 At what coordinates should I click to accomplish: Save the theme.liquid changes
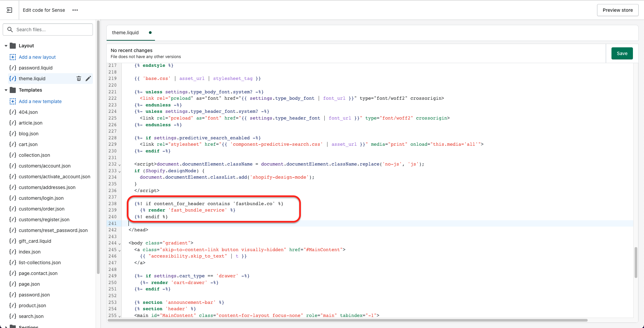[622, 53]
